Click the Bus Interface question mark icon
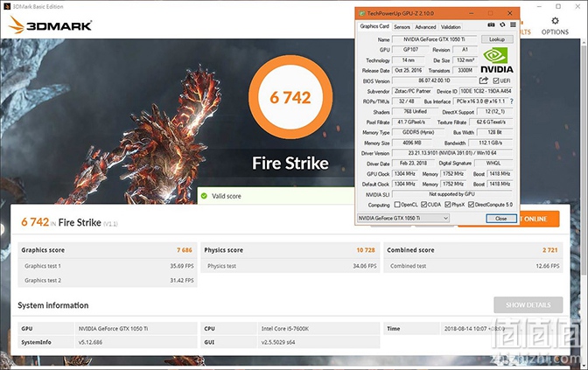This screenshot has height=370, width=588. (x=512, y=101)
